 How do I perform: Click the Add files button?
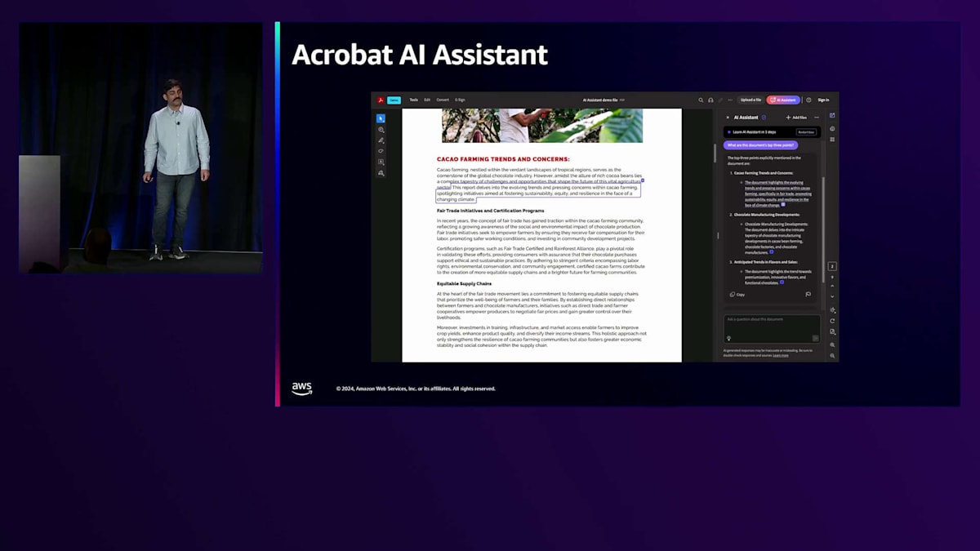click(x=796, y=118)
